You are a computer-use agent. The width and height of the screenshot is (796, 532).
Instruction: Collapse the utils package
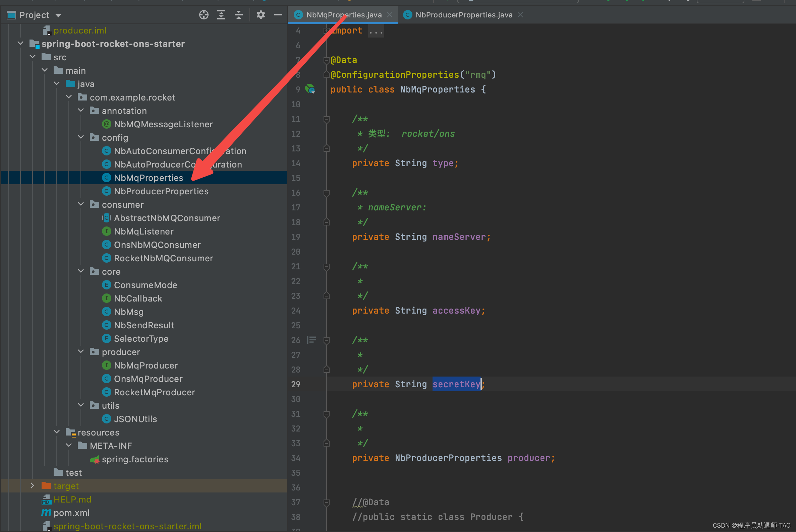(81, 405)
